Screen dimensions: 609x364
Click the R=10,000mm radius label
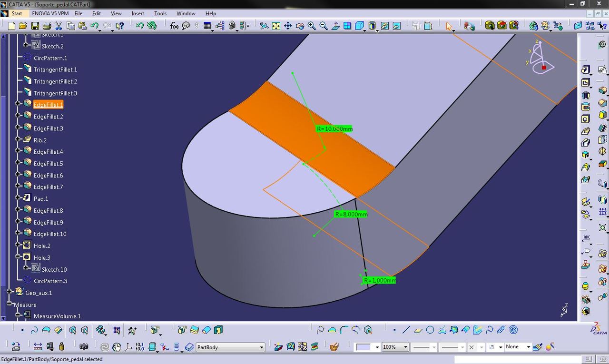click(334, 129)
